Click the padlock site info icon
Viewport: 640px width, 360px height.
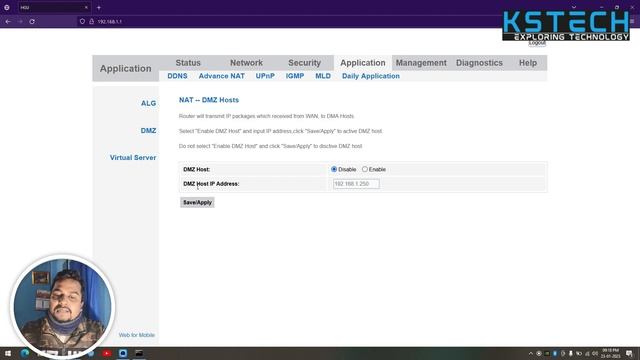tap(91, 21)
